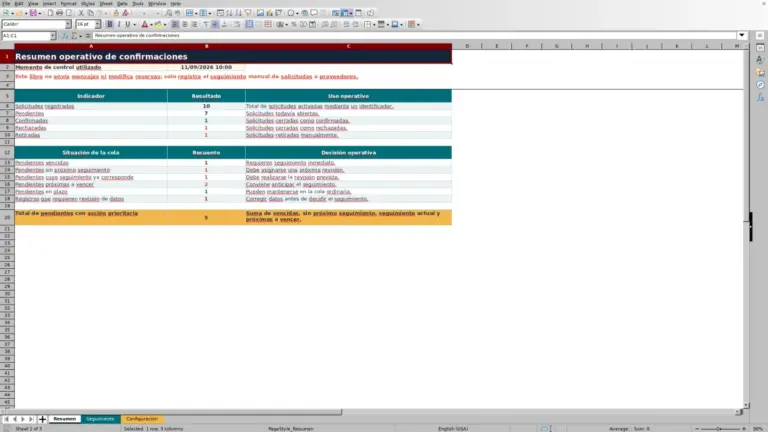Open the Format menu
The height and width of the screenshot is (432, 768).
tap(68, 3)
